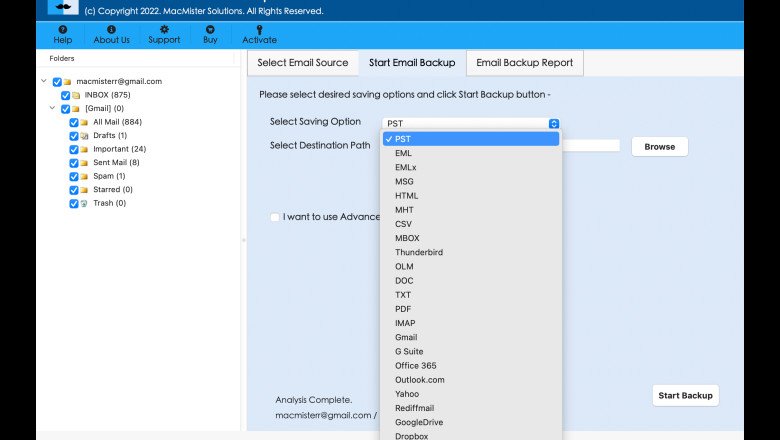Select OLM format option
The image size is (780, 440).
[x=471, y=266]
